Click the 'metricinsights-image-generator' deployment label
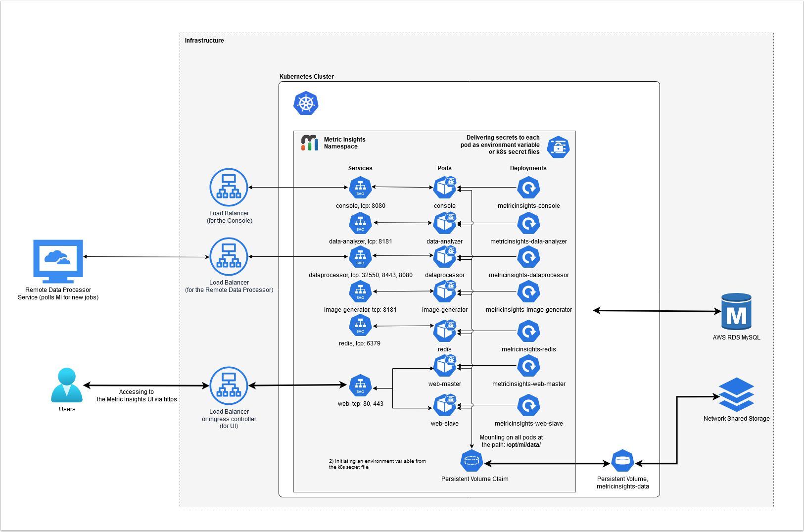The height and width of the screenshot is (532, 804). [529, 310]
